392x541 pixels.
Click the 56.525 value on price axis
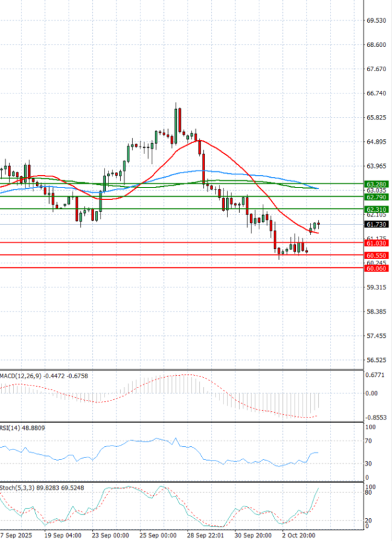click(376, 360)
